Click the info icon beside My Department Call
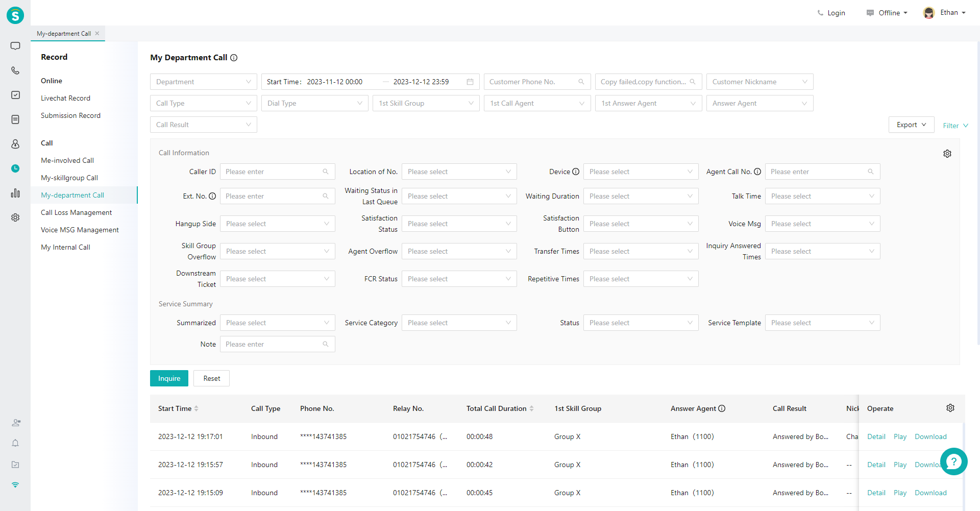 (234, 58)
